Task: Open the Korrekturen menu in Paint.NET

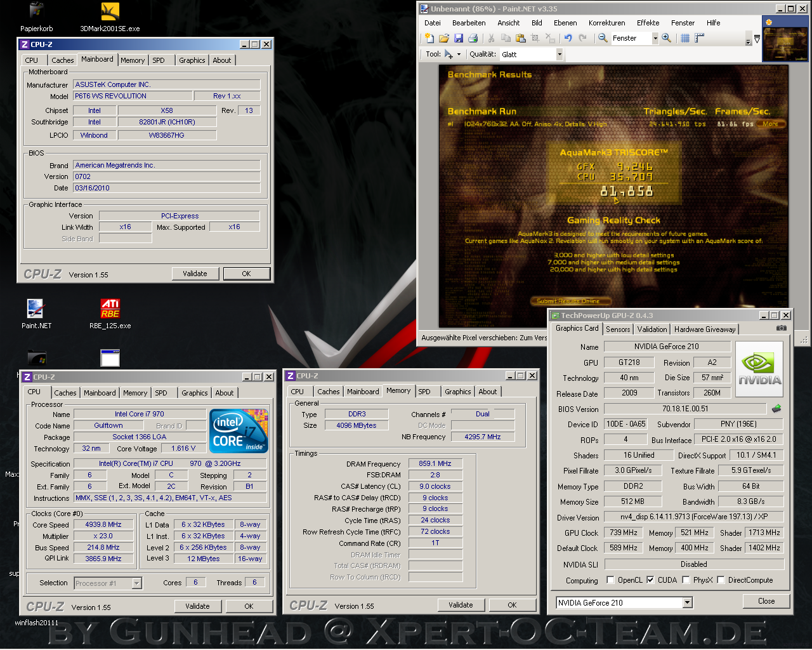Action: [x=606, y=23]
